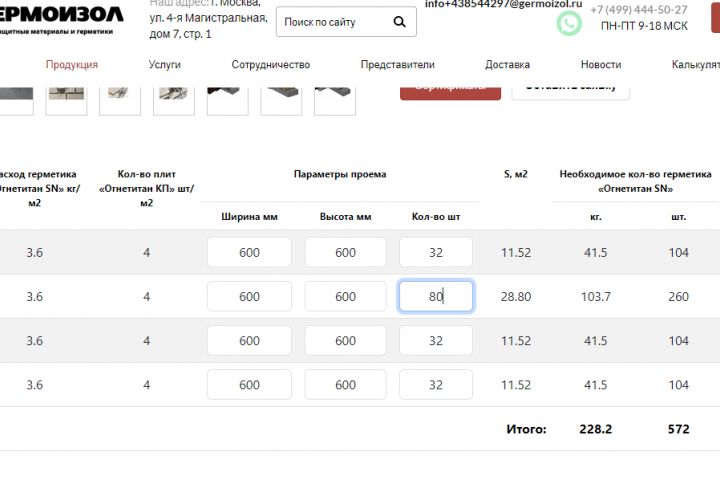Click the first row Ширина мм field
Viewport: 720px width, 480px height.
[249, 253]
